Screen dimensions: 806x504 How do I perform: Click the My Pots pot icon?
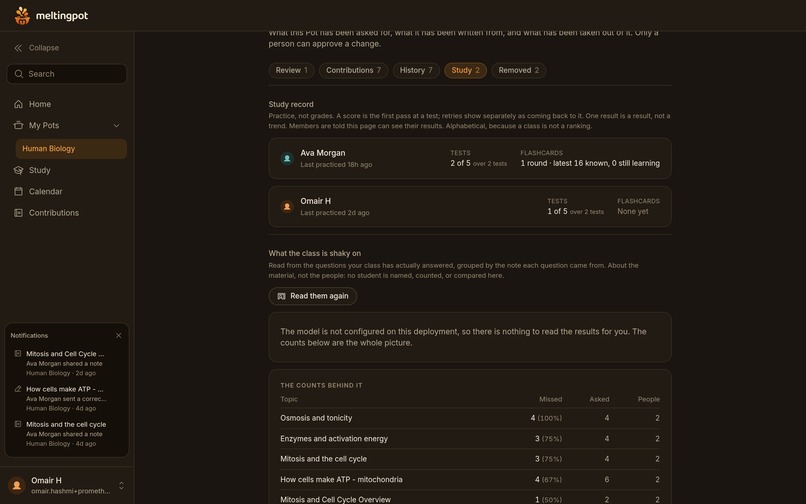click(x=19, y=125)
